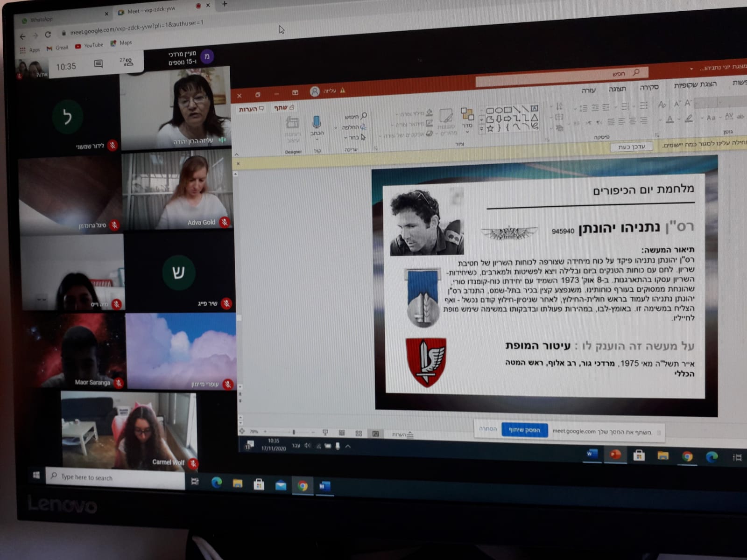Toggle normal view button in status bar

point(375,434)
